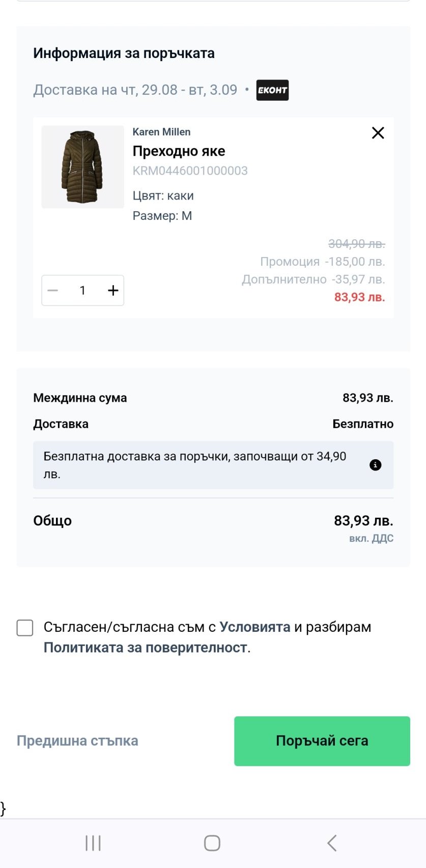Decrease quantity with the minus button
Viewport: 426px width, 868px height.
pyautogui.click(x=53, y=291)
